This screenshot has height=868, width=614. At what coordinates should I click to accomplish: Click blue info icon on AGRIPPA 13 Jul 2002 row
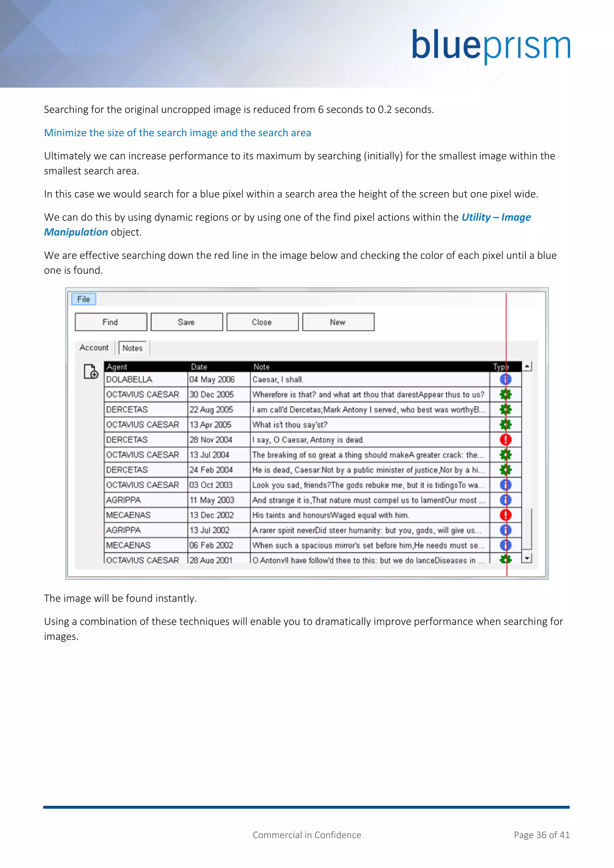505,530
